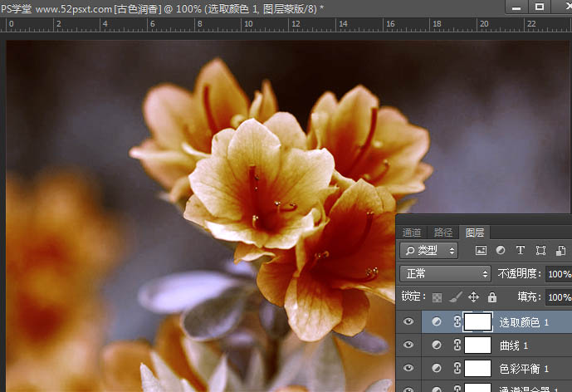Lock all padlock icon
This screenshot has width=572, height=392.
[x=492, y=297]
